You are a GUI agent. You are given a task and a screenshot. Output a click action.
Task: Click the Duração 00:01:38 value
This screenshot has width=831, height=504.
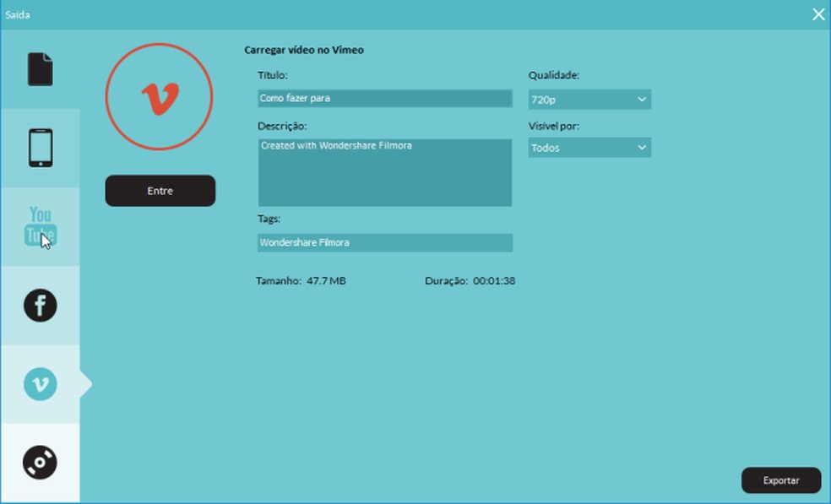[x=494, y=280]
